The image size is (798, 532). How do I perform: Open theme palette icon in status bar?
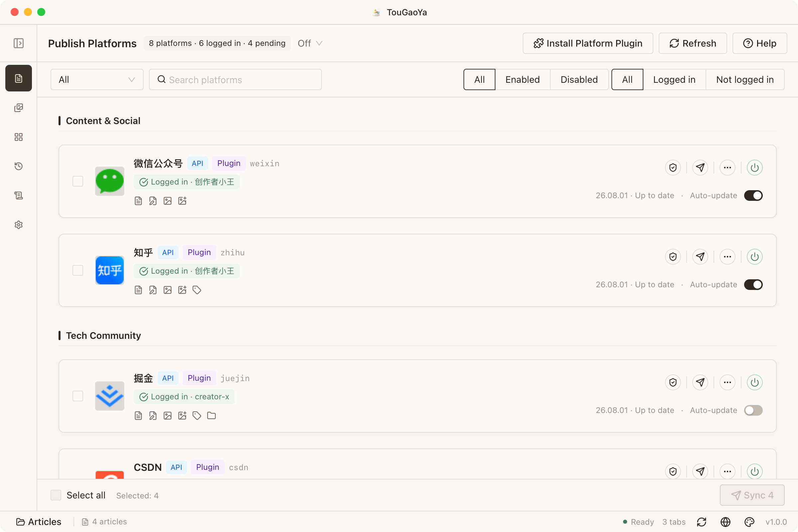(749, 522)
